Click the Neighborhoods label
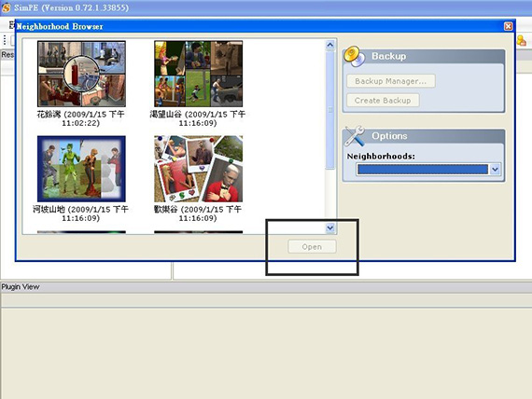 point(381,157)
